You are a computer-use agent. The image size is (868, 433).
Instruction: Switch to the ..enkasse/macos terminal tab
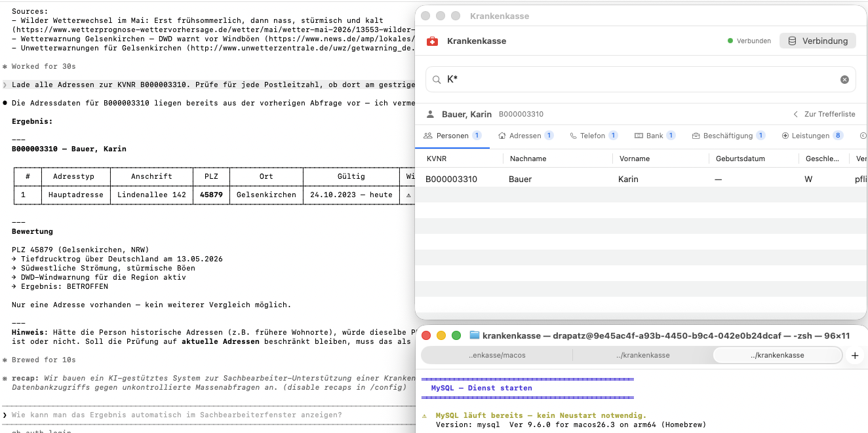[497, 355]
